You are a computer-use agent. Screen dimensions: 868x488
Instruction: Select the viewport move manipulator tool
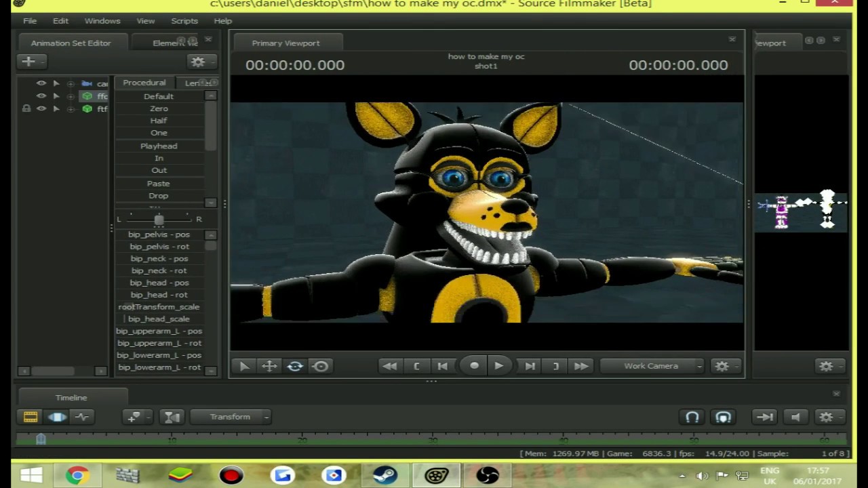[x=269, y=366]
